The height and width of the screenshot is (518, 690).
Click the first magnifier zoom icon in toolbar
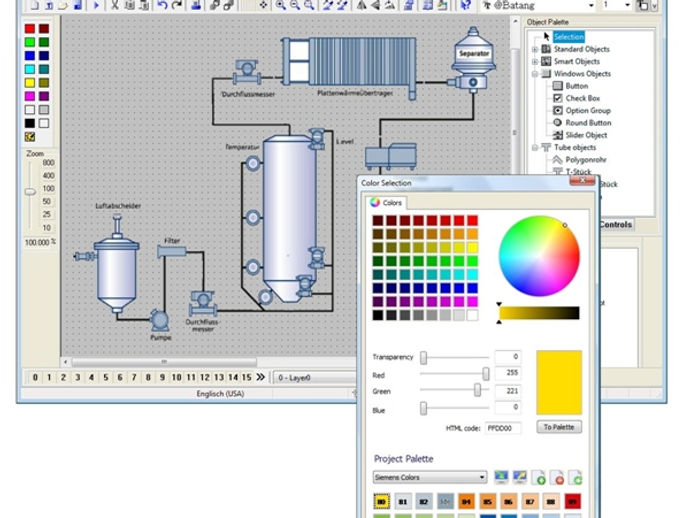280,5
